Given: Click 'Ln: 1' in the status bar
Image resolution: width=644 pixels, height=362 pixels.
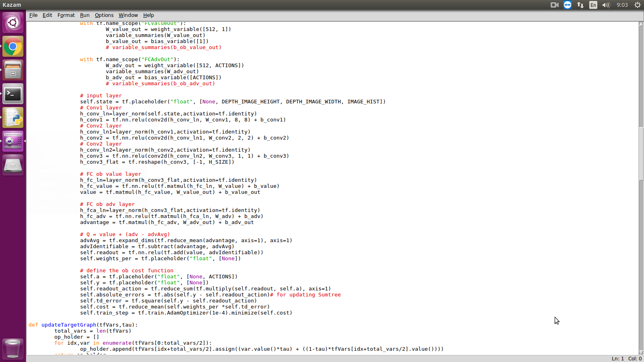Looking at the screenshot, I should pos(618,358).
